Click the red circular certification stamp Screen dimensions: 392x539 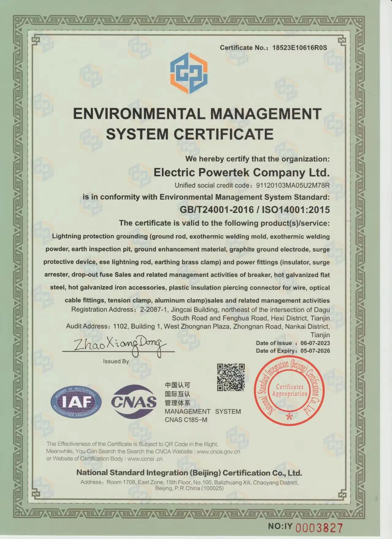pos(289,391)
